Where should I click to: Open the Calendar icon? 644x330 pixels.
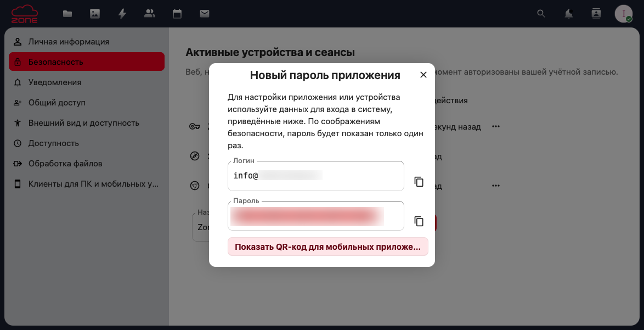(x=177, y=14)
